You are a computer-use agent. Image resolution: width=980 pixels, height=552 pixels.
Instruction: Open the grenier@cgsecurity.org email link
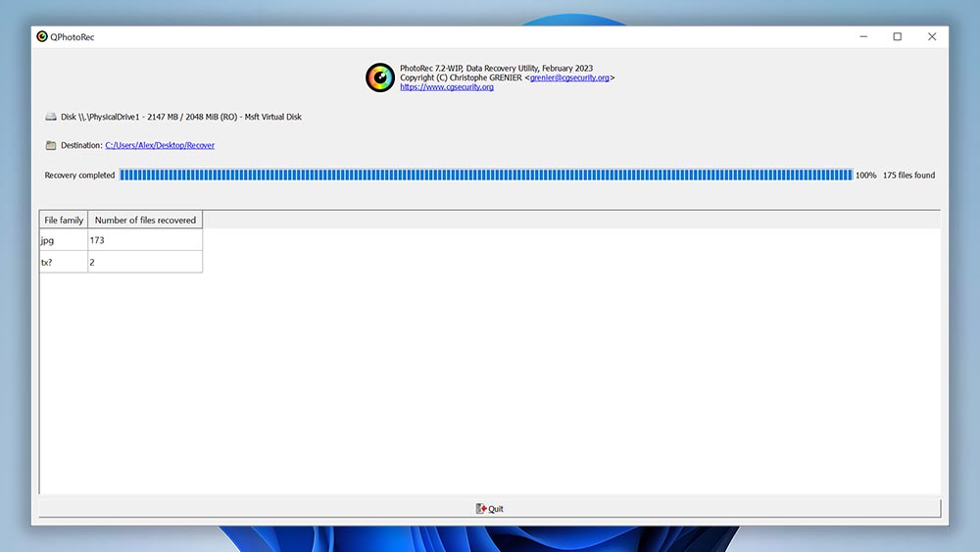click(x=569, y=77)
